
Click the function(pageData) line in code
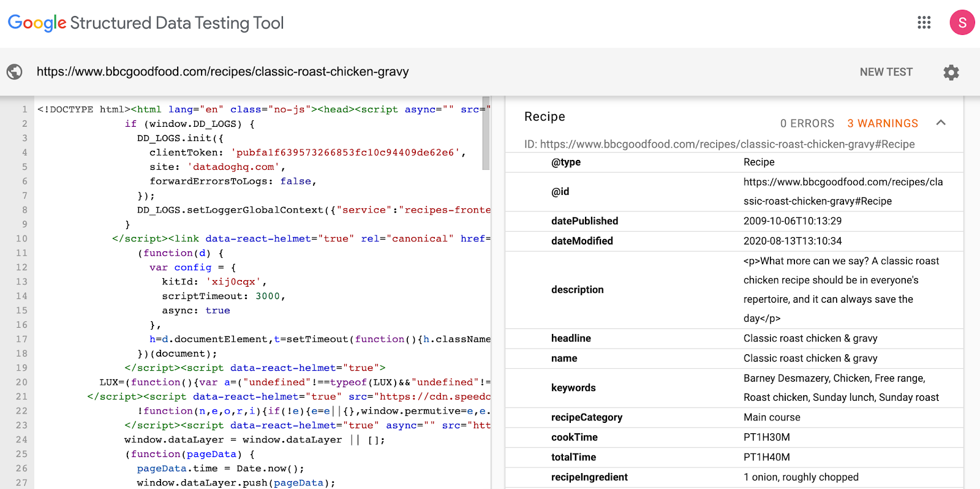tap(189, 454)
